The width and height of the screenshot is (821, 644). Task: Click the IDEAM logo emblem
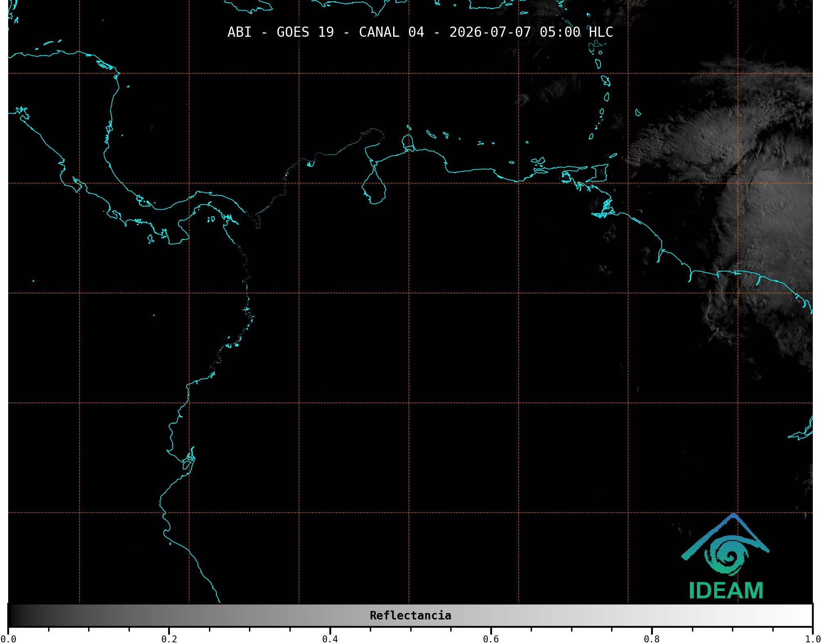[x=725, y=544]
